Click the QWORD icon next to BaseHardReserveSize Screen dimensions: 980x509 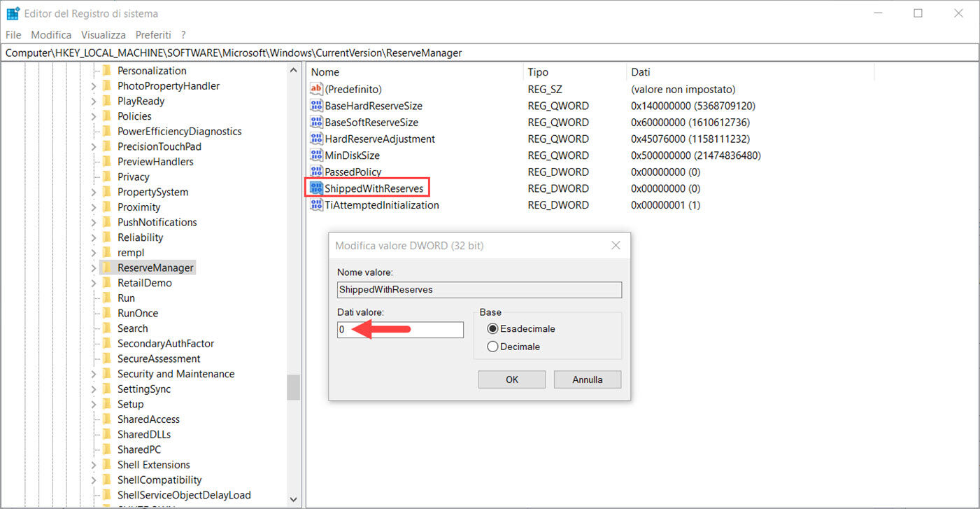click(x=315, y=106)
